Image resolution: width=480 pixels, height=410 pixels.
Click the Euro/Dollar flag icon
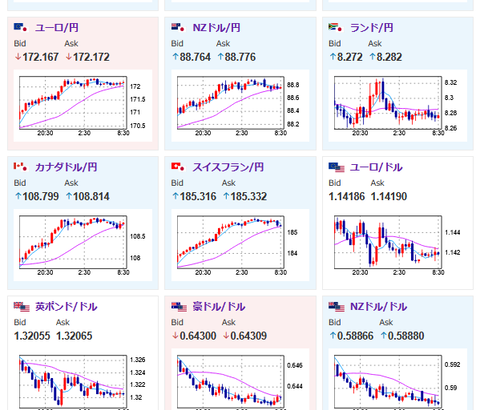pos(336,167)
